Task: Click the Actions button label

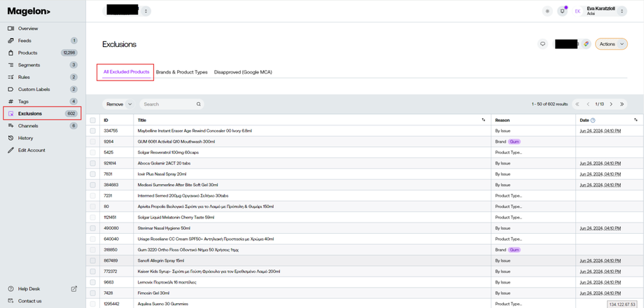Action: [x=607, y=44]
